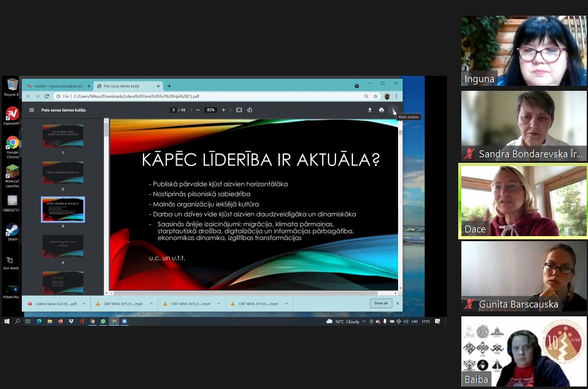
Task: Reload the Chrome page
Action: click(x=47, y=96)
